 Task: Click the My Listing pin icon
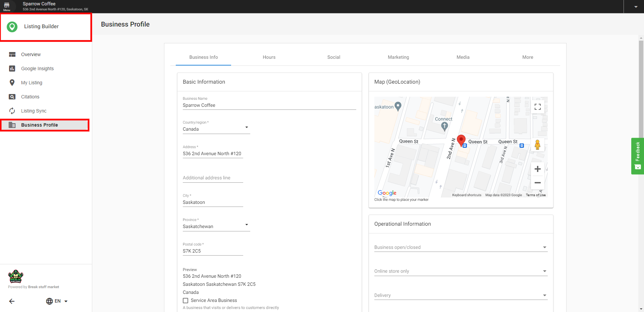point(12,83)
